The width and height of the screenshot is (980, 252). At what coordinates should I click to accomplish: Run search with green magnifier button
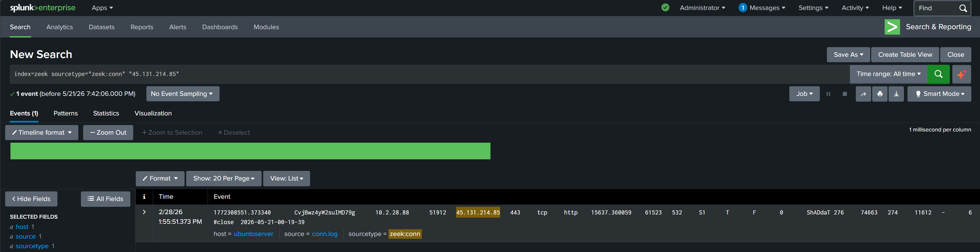coord(938,74)
